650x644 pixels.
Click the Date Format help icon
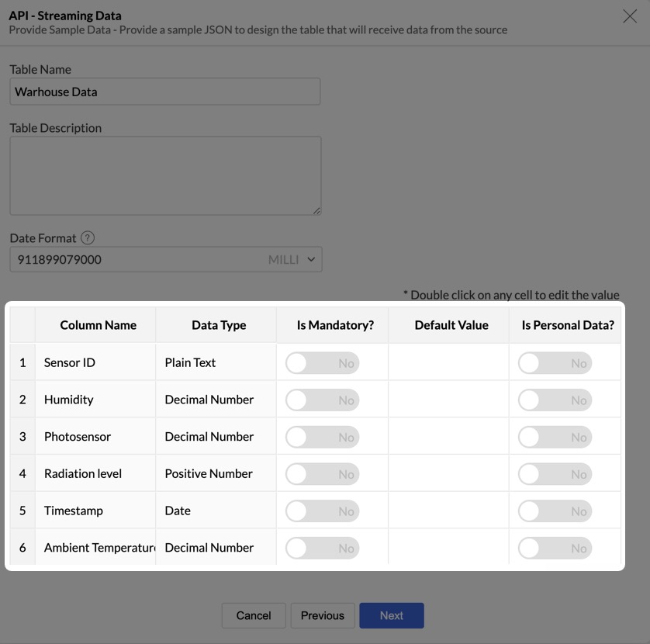tap(88, 238)
